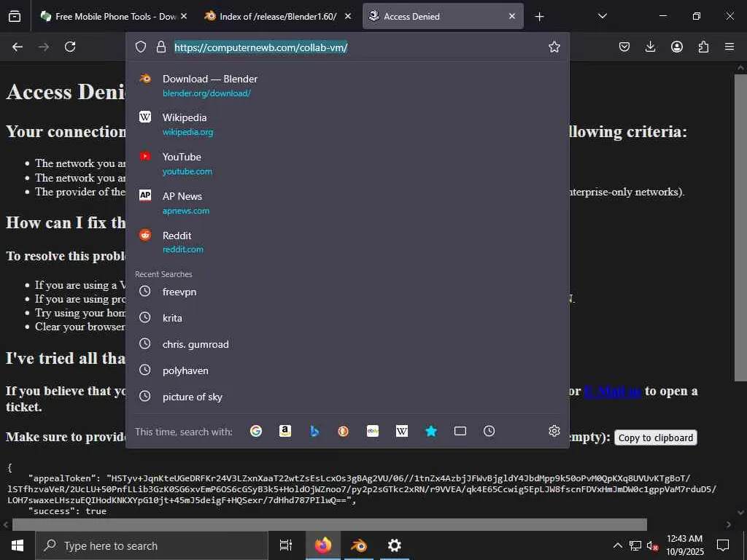Click the Windows search box
This screenshot has height=560, width=747.
(x=152, y=545)
